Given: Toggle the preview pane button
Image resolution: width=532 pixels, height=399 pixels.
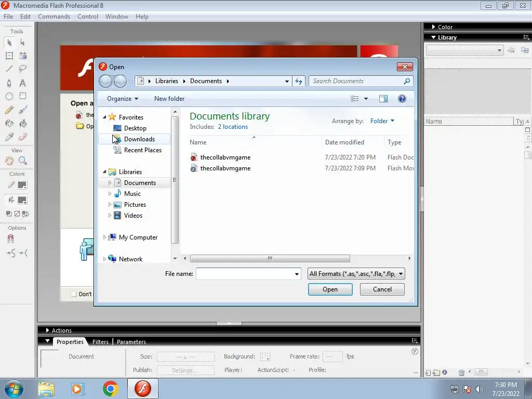Looking at the screenshot, I should point(383,99).
